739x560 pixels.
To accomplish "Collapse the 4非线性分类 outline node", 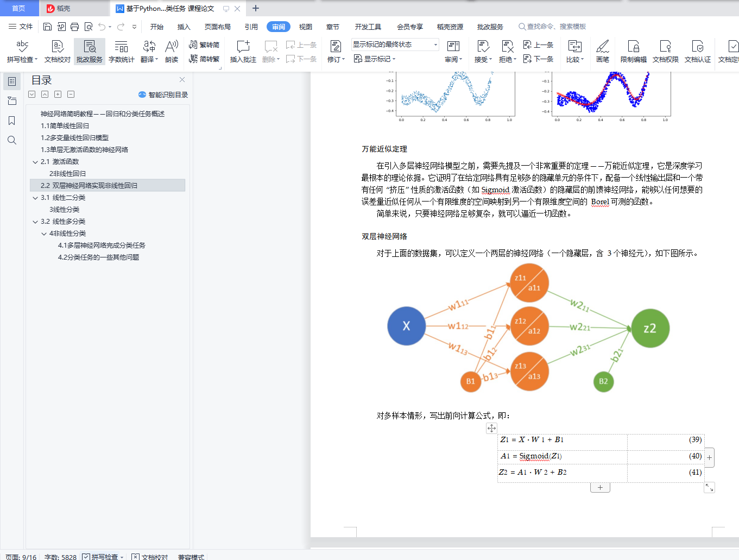I will point(44,234).
